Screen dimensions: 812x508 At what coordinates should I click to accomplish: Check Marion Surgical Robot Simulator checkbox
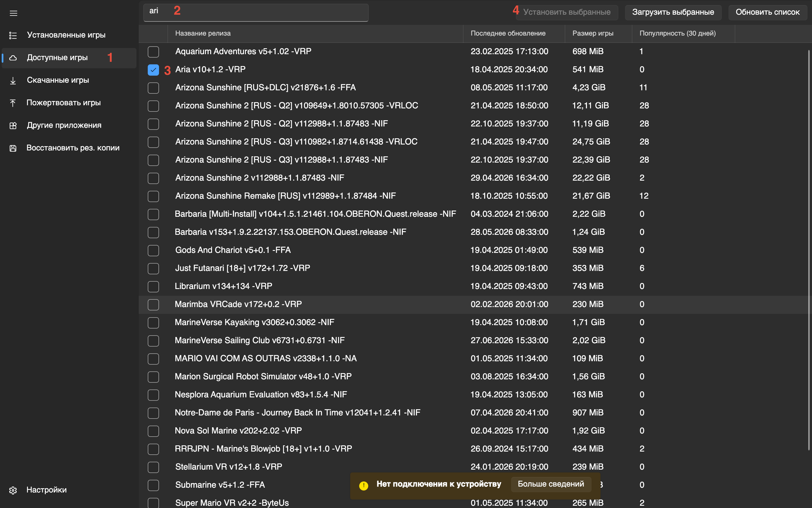click(x=153, y=377)
